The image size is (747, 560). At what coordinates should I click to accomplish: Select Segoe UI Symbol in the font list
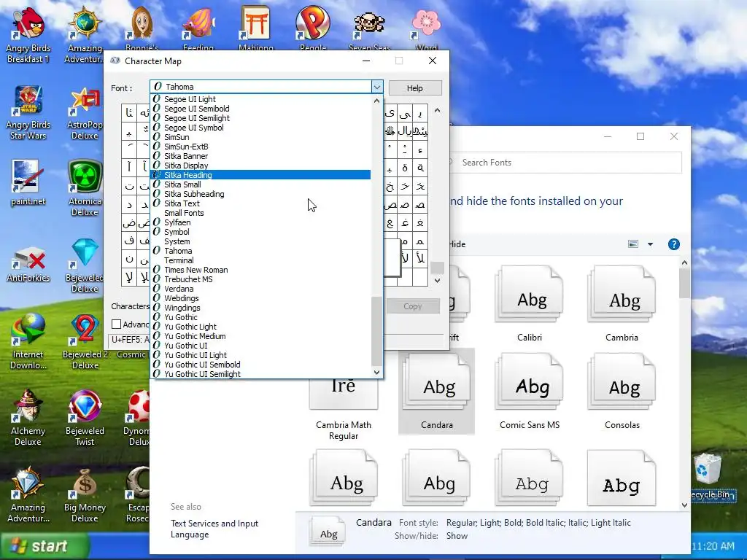[x=260, y=128]
